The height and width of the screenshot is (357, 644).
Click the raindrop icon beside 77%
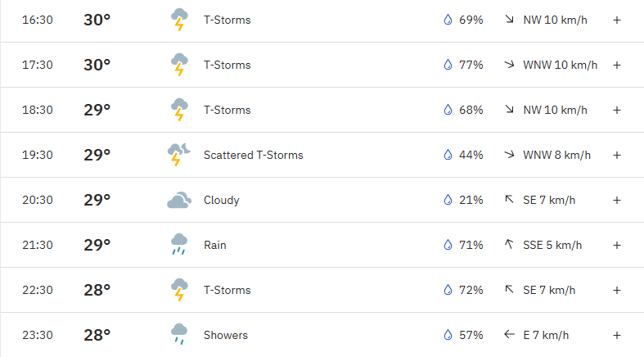pyautogui.click(x=448, y=65)
